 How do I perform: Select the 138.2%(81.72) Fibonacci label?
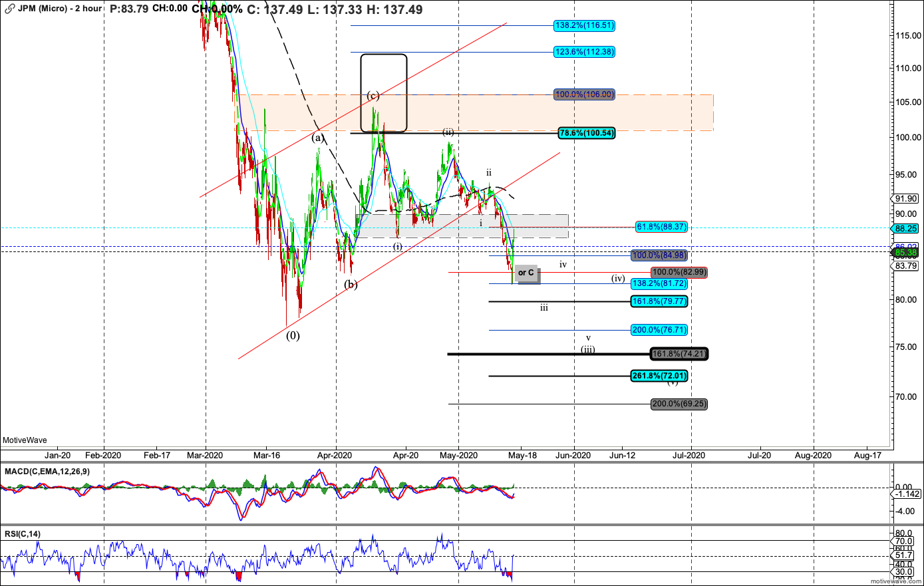click(659, 283)
